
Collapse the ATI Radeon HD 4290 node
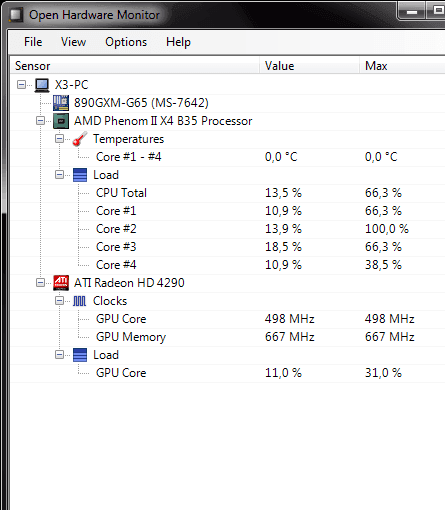pyautogui.click(x=40, y=283)
